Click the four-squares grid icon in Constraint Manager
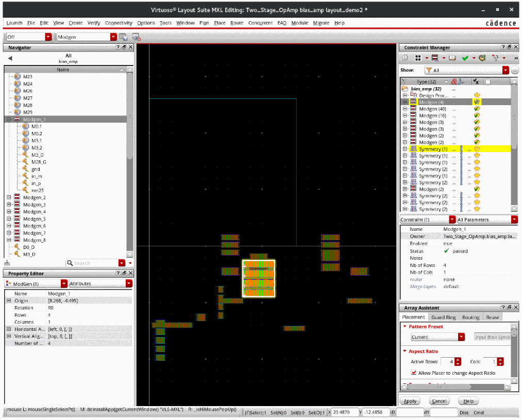522x420 pixels. pyautogui.click(x=418, y=58)
